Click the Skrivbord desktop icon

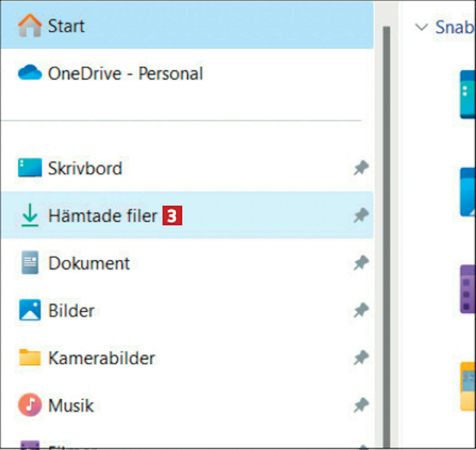tap(30, 167)
